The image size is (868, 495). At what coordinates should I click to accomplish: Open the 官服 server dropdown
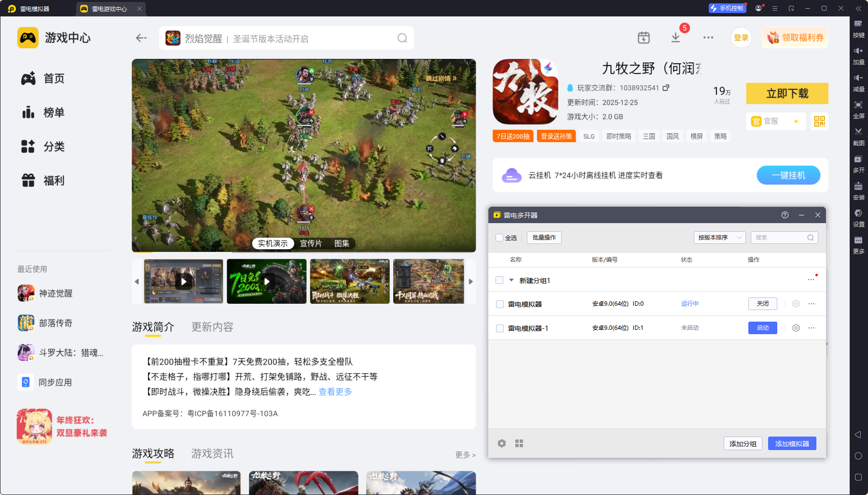tap(776, 121)
